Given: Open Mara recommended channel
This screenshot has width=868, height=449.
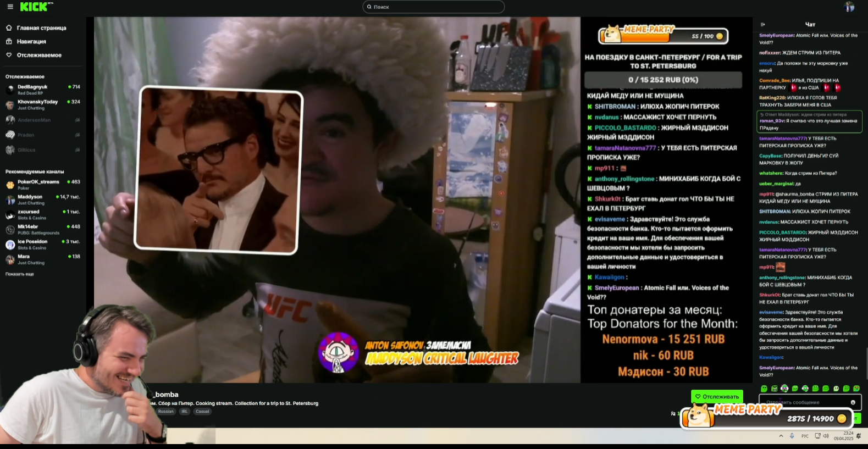Looking at the screenshot, I should click(x=43, y=259).
